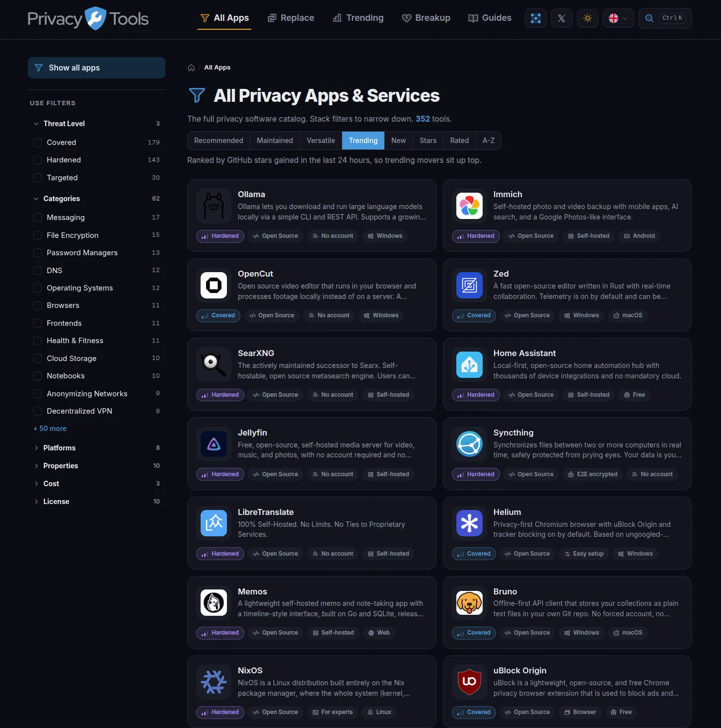Click the Show all apps button

(x=96, y=68)
